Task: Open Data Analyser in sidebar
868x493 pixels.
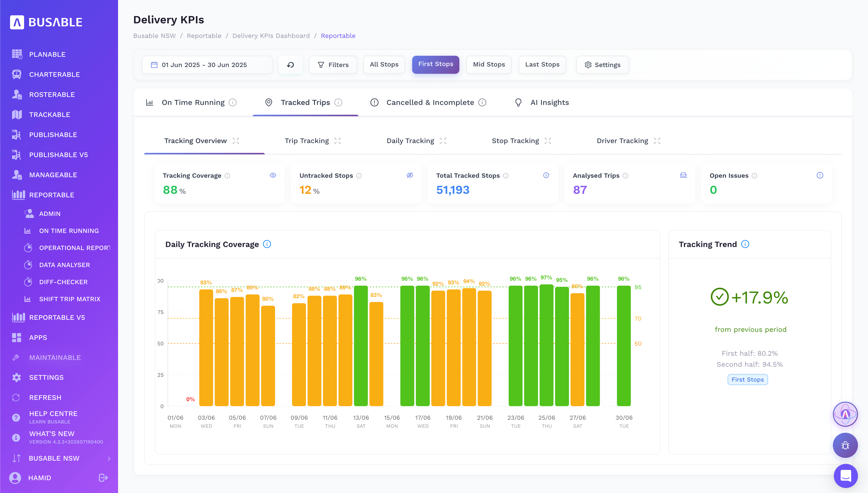Action: tap(64, 265)
